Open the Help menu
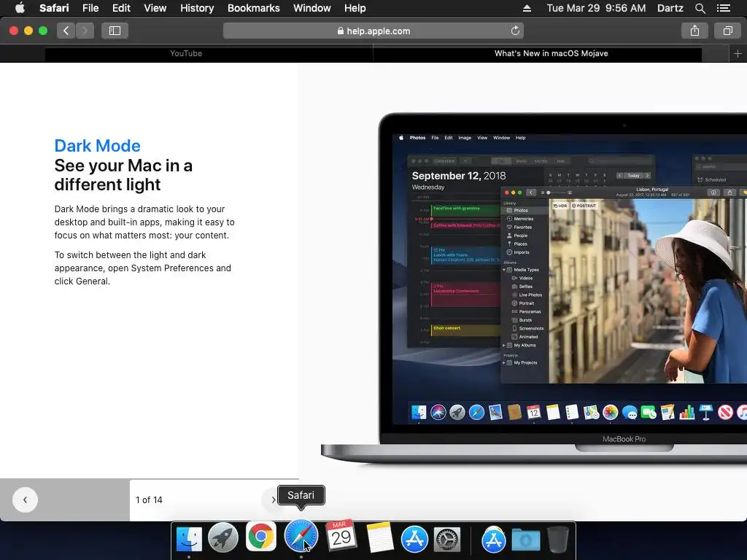 (355, 8)
